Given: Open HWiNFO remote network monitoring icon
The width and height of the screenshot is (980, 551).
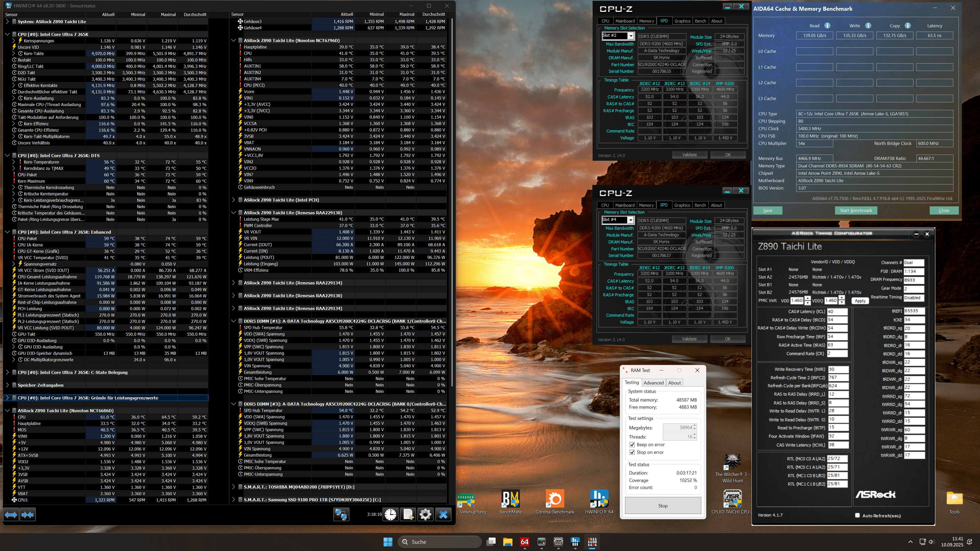Looking at the screenshot, I should [341, 515].
